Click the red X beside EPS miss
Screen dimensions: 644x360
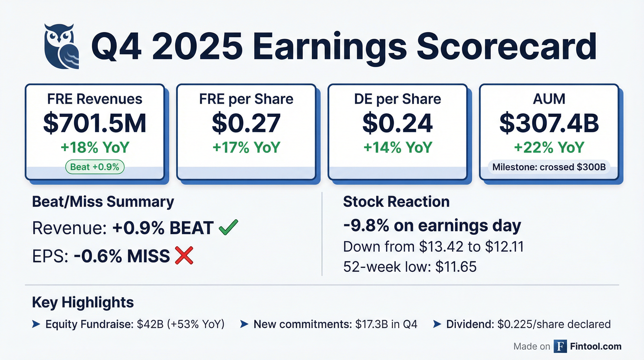point(184,255)
